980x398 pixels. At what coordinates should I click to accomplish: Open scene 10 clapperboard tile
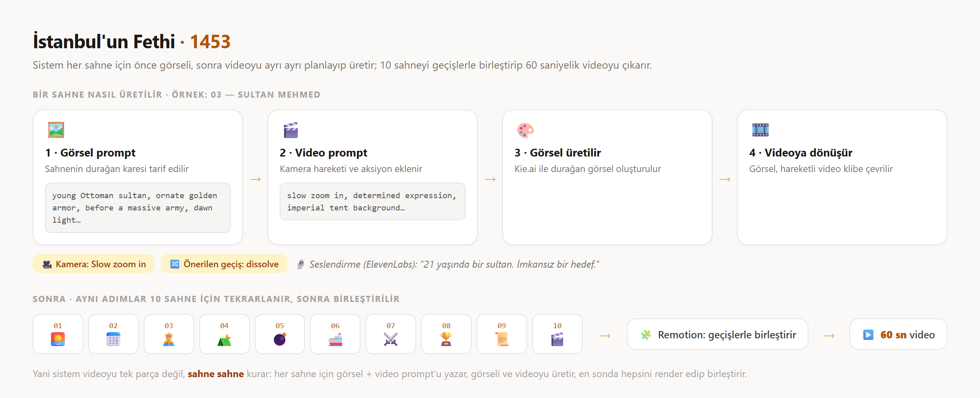557,334
